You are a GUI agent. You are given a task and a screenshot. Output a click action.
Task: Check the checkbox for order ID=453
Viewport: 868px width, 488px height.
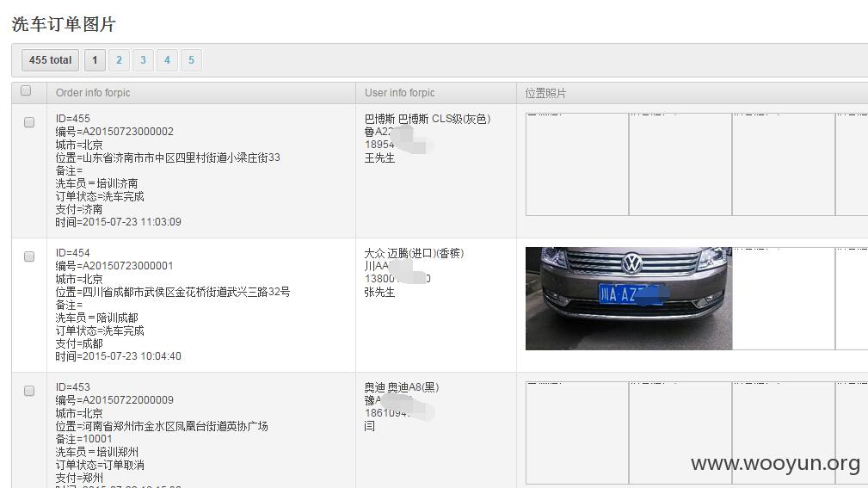click(29, 391)
